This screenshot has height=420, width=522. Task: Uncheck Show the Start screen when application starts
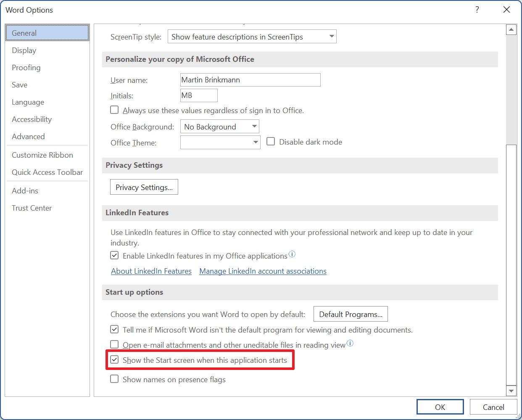[x=114, y=359]
